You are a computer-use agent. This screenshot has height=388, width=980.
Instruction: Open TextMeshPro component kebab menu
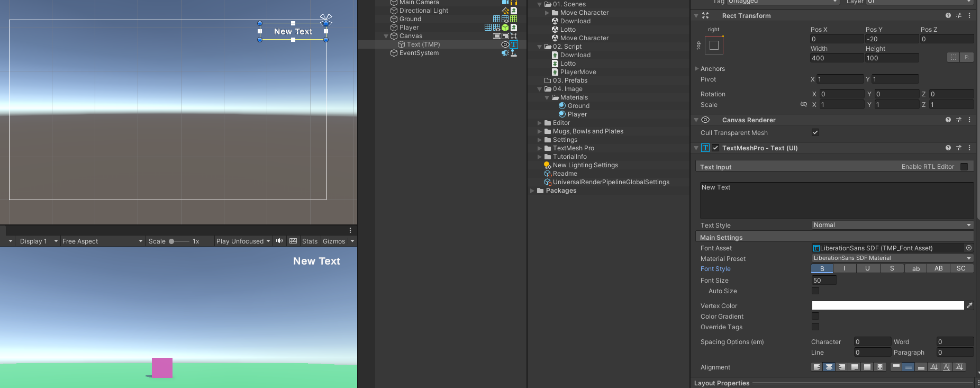point(969,148)
